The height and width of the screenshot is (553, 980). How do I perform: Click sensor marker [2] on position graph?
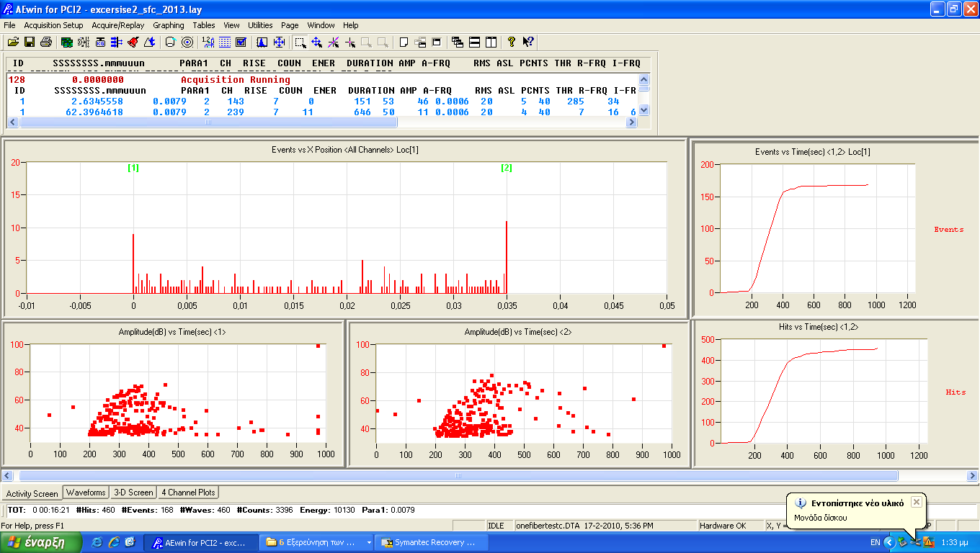coord(507,168)
